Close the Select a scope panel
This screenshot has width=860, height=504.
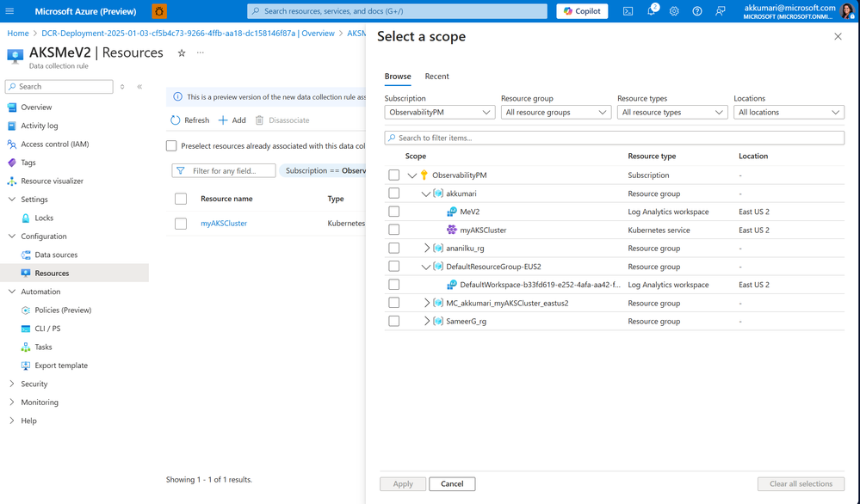pyautogui.click(x=838, y=37)
